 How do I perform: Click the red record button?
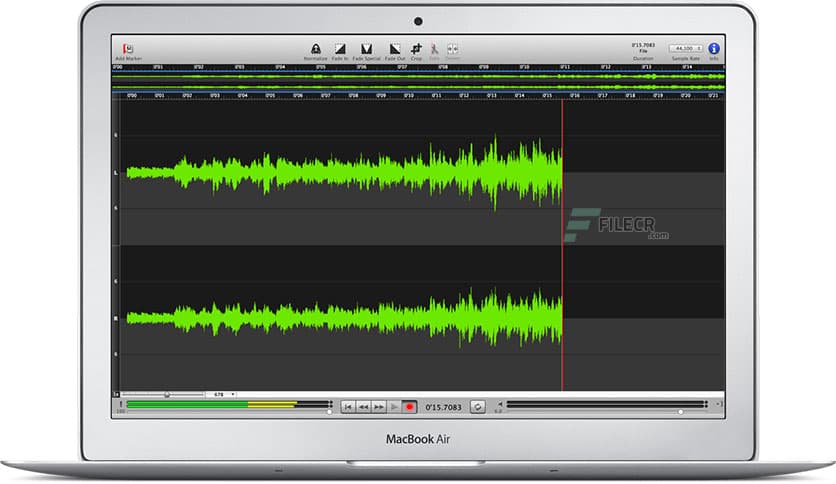coord(409,407)
